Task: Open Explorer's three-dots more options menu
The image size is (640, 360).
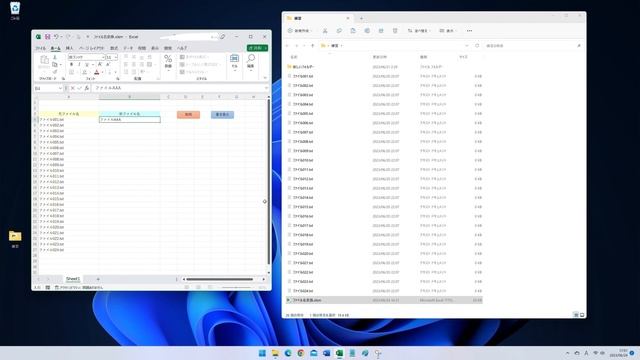Action: click(469, 31)
